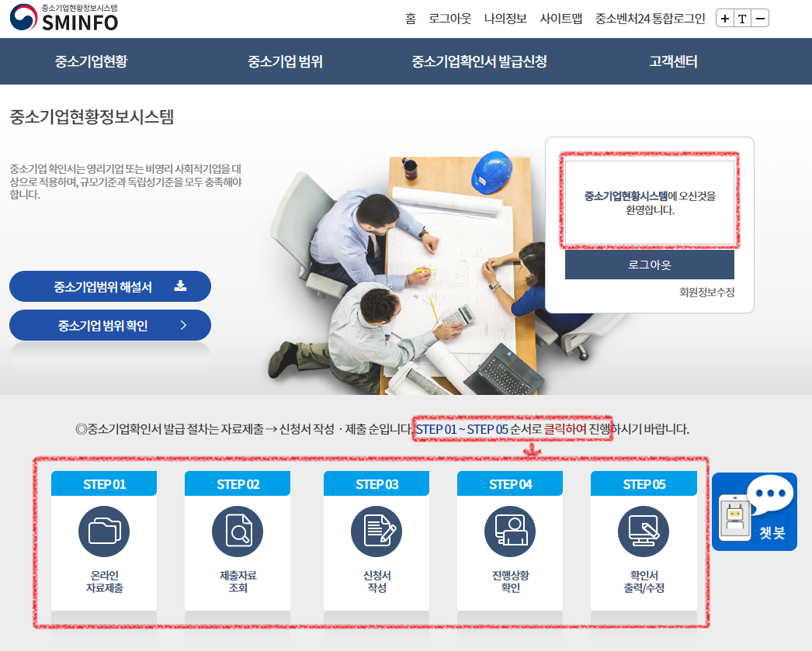This screenshot has height=651, width=812.
Task: Click the application writing pencil-document icon
Action: coord(377,532)
